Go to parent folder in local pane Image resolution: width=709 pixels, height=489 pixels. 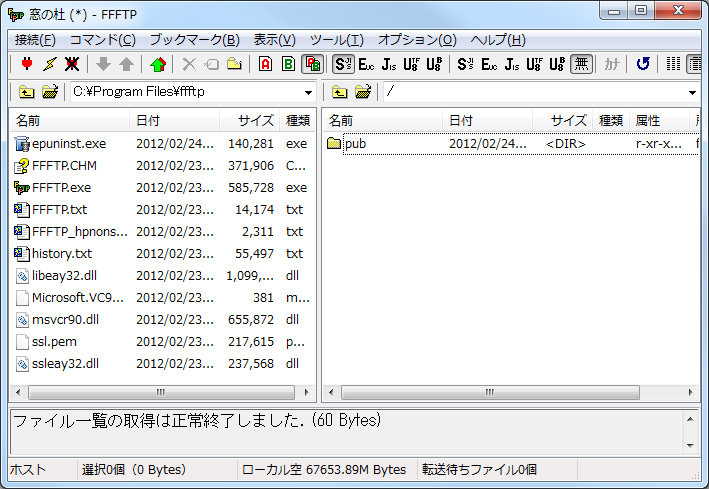pyautogui.click(x=27, y=92)
